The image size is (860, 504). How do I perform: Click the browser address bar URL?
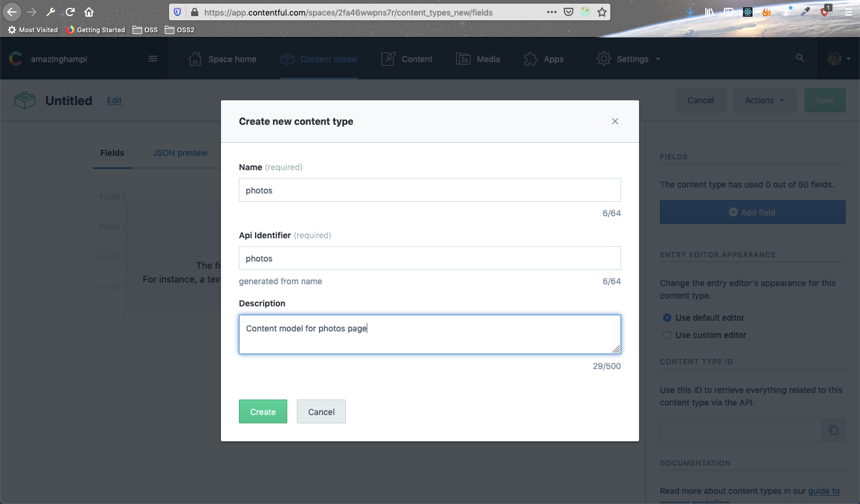tap(348, 12)
